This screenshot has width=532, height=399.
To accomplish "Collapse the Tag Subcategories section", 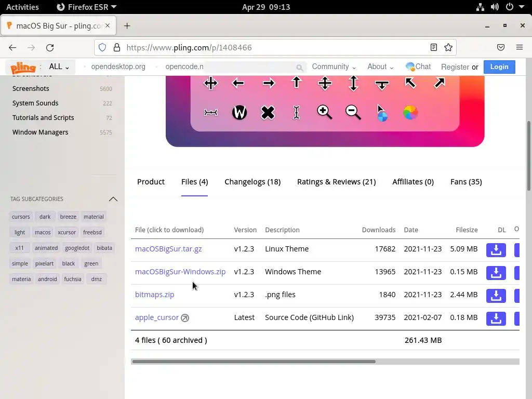I will pyautogui.click(x=113, y=199).
